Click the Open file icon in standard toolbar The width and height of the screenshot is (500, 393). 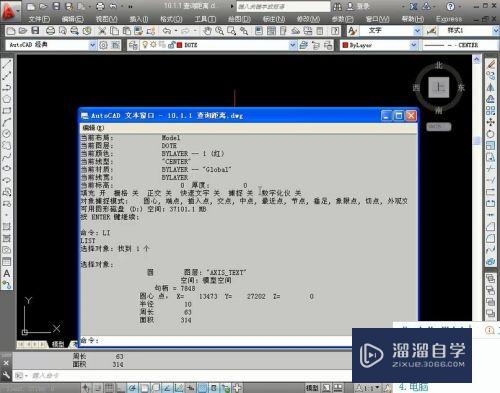tap(23, 31)
